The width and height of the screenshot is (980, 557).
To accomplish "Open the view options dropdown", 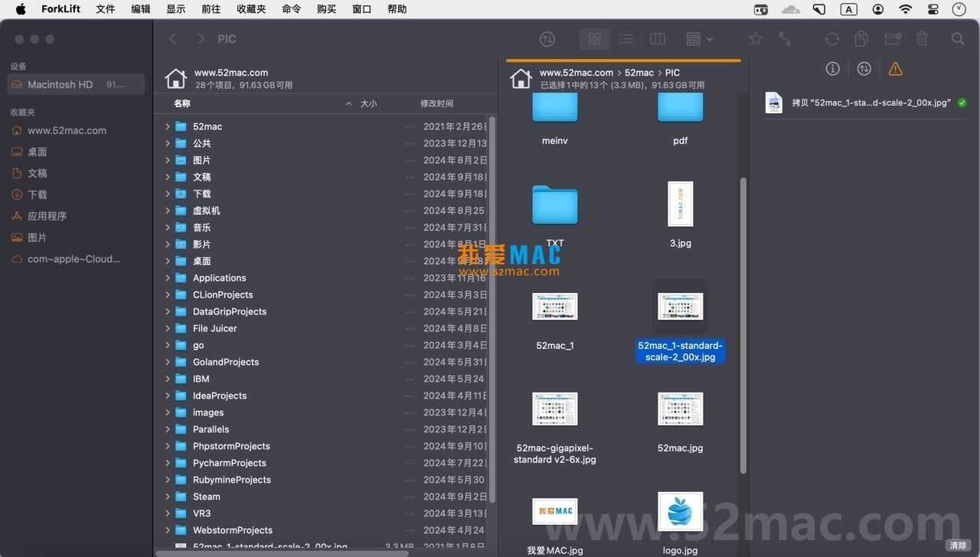I will pos(699,39).
